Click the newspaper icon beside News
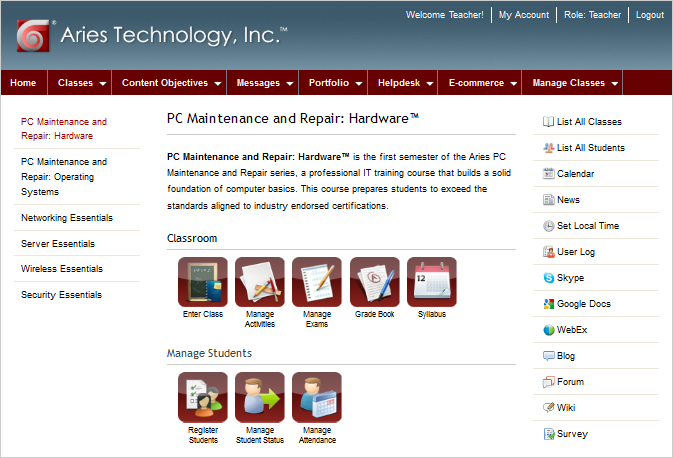Viewport: 673px width, 458px height. [x=548, y=200]
